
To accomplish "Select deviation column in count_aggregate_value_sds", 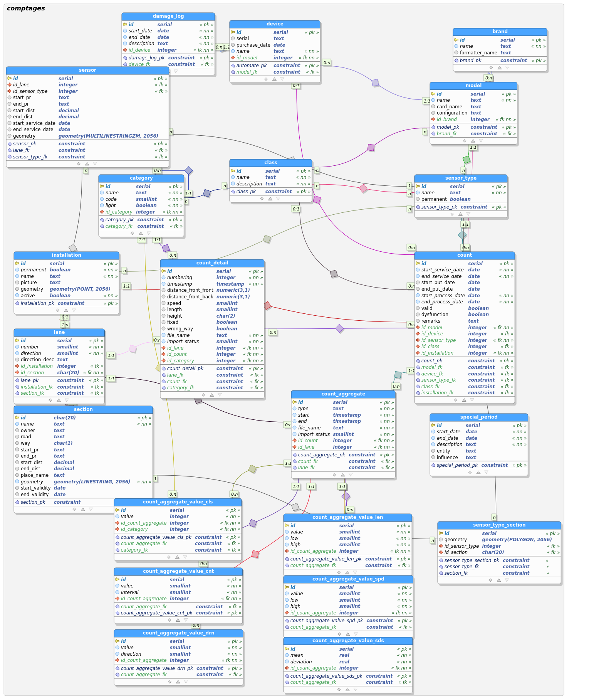I will [348, 662].
